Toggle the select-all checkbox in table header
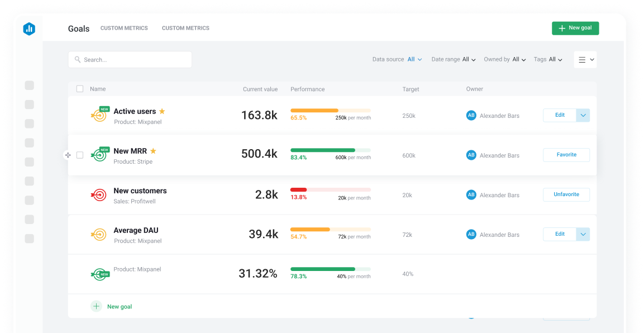Viewport: 644px width, 333px height. click(80, 89)
